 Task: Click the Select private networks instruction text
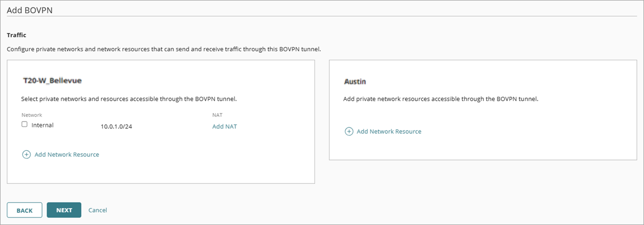[129, 99]
